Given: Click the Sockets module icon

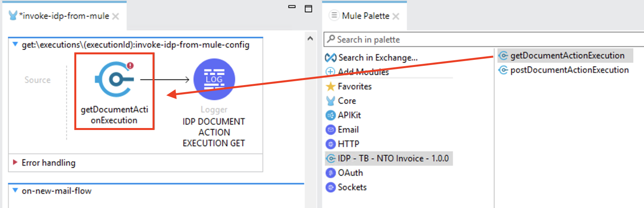Looking at the screenshot, I should (331, 188).
